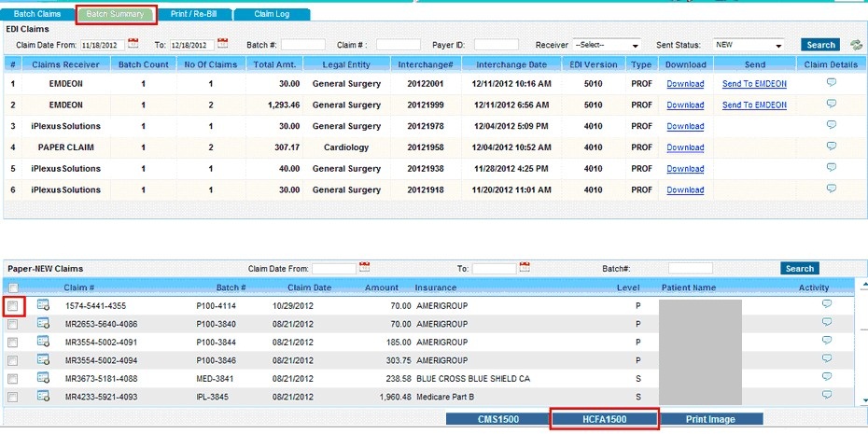This screenshot has width=868, height=434.
Task: Open claim details for EMDEON interchange 20121999
Action: click(x=831, y=104)
